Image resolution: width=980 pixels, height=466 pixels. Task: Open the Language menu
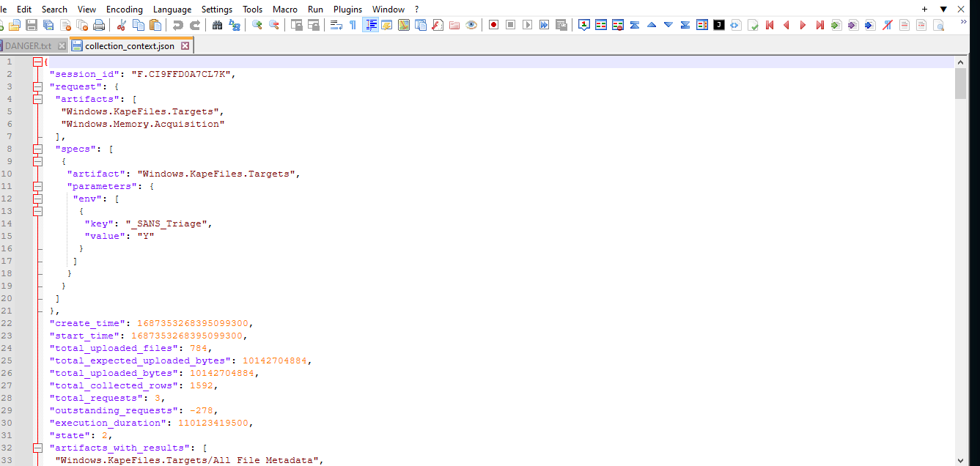pos(172,10)
